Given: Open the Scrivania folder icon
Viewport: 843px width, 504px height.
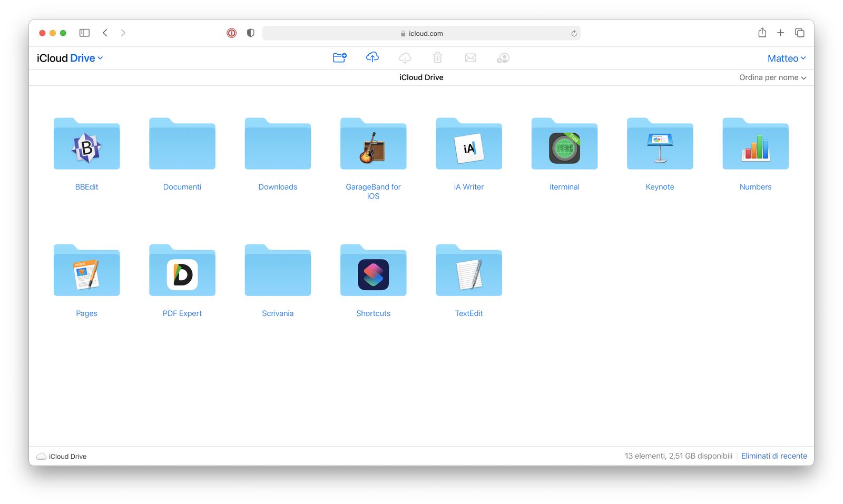Looking at the screenshot, I should 278,270.
